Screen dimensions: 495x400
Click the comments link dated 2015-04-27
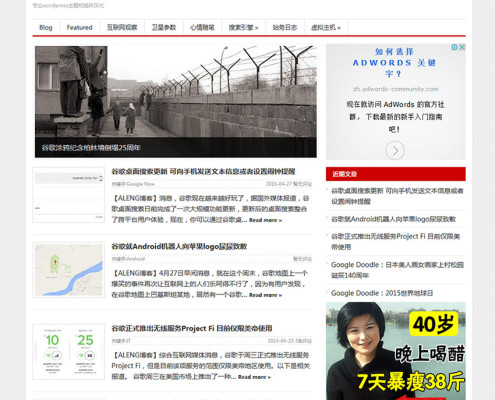(302, 184)
